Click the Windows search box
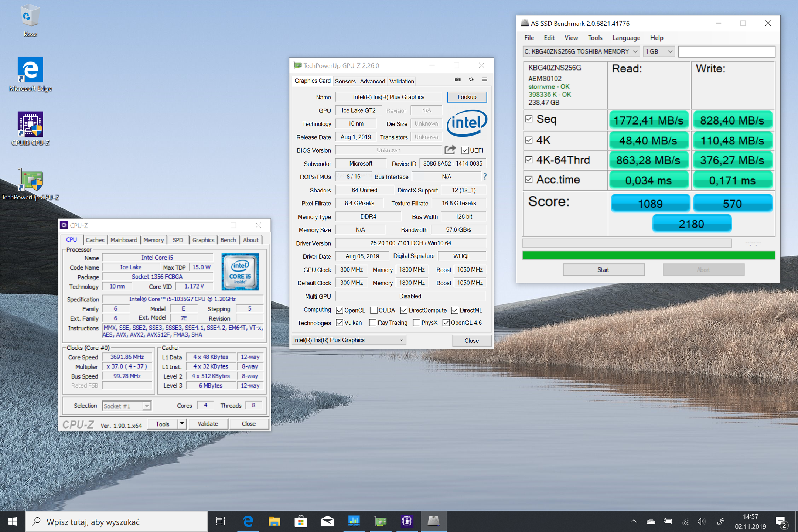The width and height of the screenshot is (798, 532). click(117, 522)
